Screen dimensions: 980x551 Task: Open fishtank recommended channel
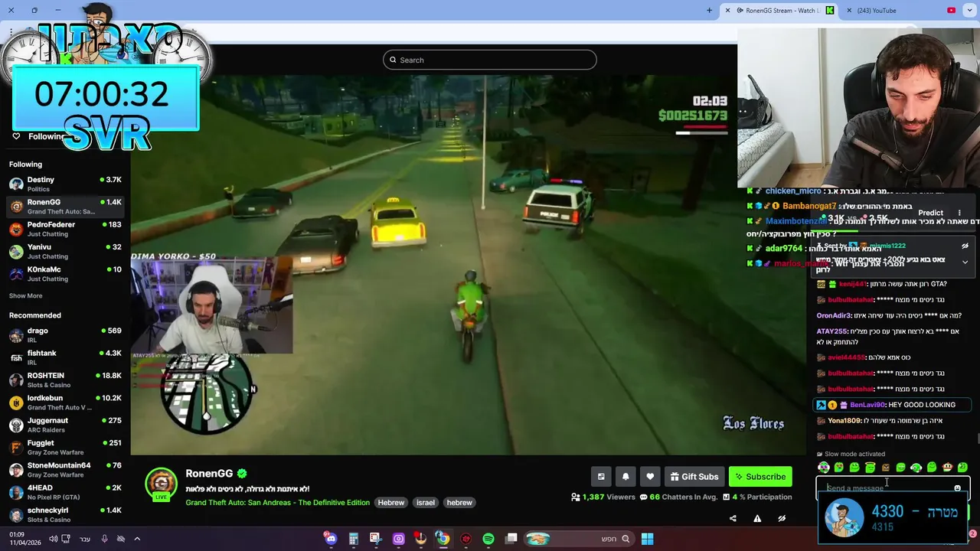(65, 357)
